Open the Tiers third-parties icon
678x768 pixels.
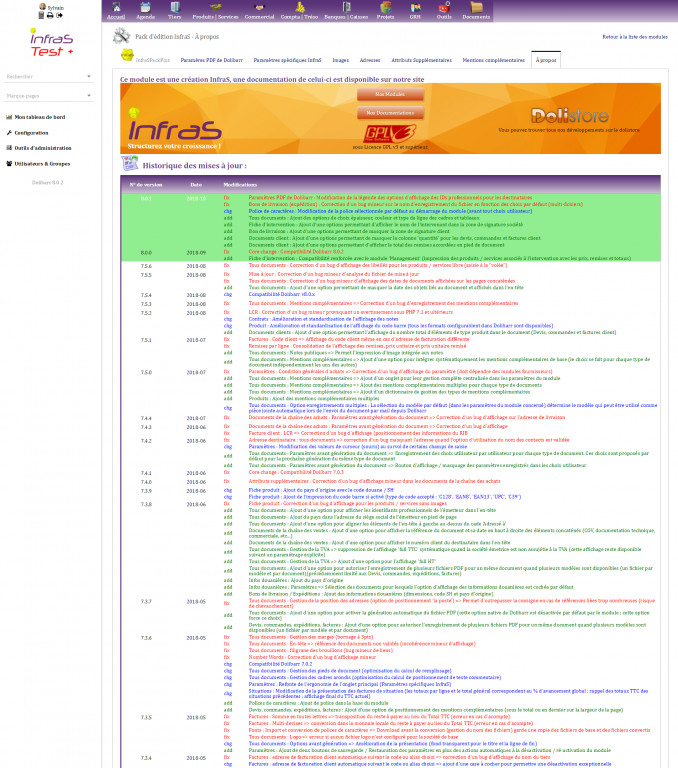click(x=174, y=7)
